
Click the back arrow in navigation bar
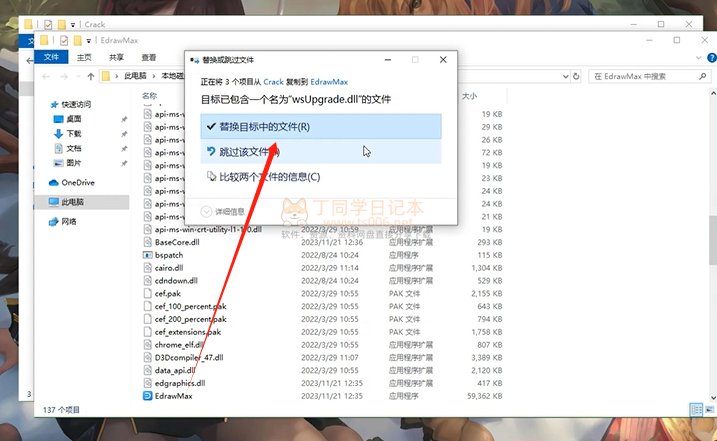46,76
